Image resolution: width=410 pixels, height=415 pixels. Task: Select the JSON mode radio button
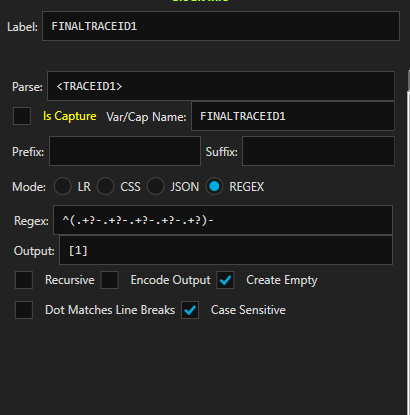(x=156, y=186)
